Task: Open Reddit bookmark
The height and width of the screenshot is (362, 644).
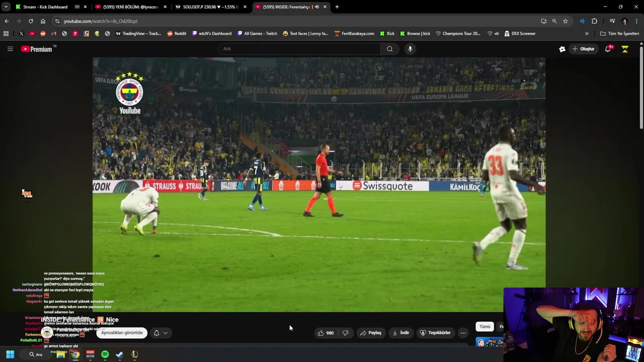Action: point(177,34)
